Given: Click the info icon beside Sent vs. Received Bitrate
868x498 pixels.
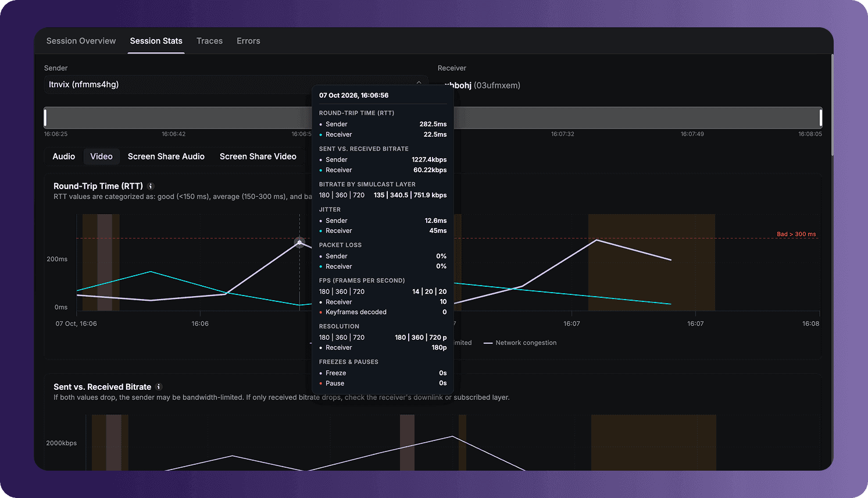Looking at the screenshot, I should pos(159,387).
